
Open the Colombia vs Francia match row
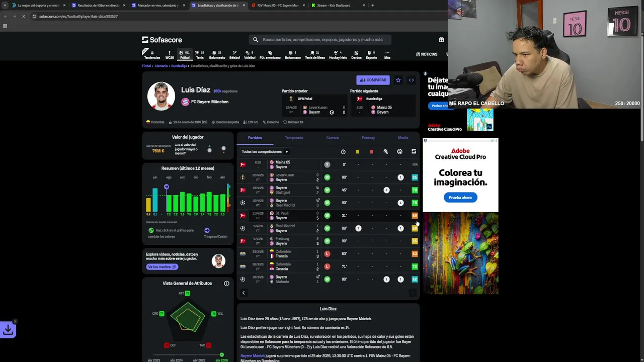pyautogui.click(x=328, y=253)
